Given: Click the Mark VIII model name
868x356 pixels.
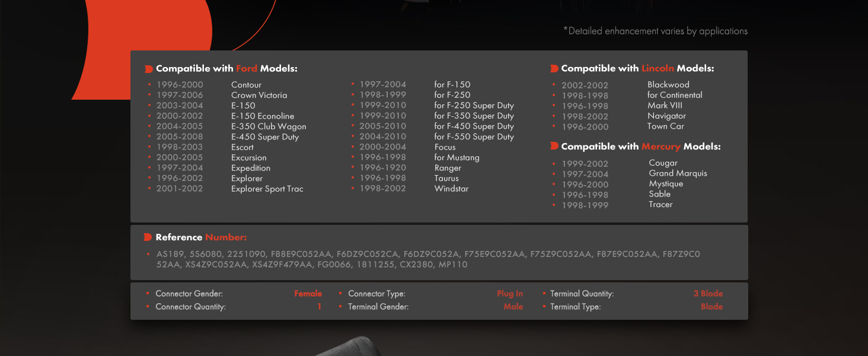Looking at the screenshot, I should pyautogui.click(x=665, y=106).
